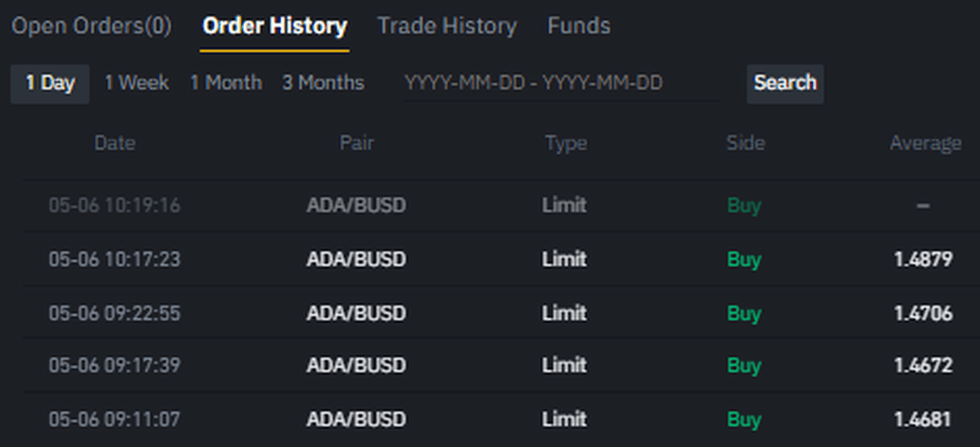Image resolution: width=980 pixels, height=447 pixels.
Task: Choose the 3 Months range
Action: click(323, 84)
